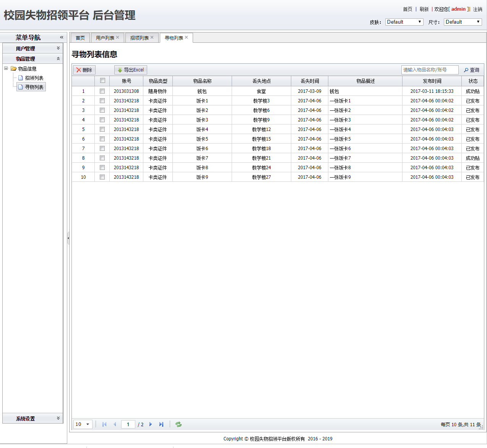Switch to the 招领列表 tab
487x448 pixels.
pos(139,38)
